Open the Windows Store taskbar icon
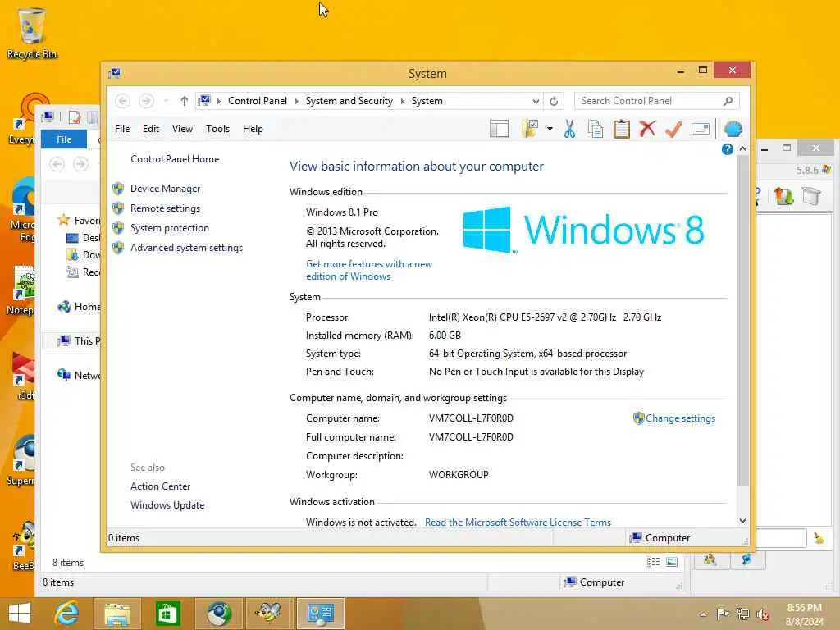The width and height of the screenshot is (840, 630). click(x=167, y=614)
